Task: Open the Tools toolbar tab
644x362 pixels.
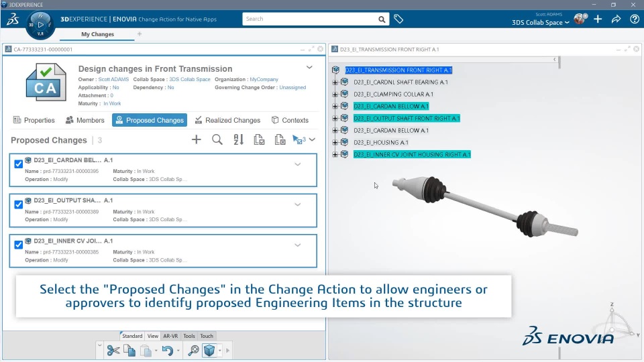Action: pos(189,336)
